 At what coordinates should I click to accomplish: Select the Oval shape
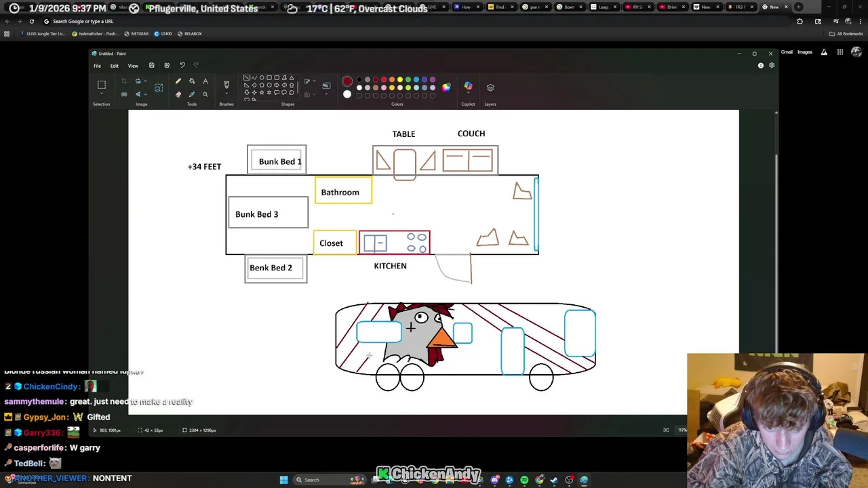pos(261,78)
